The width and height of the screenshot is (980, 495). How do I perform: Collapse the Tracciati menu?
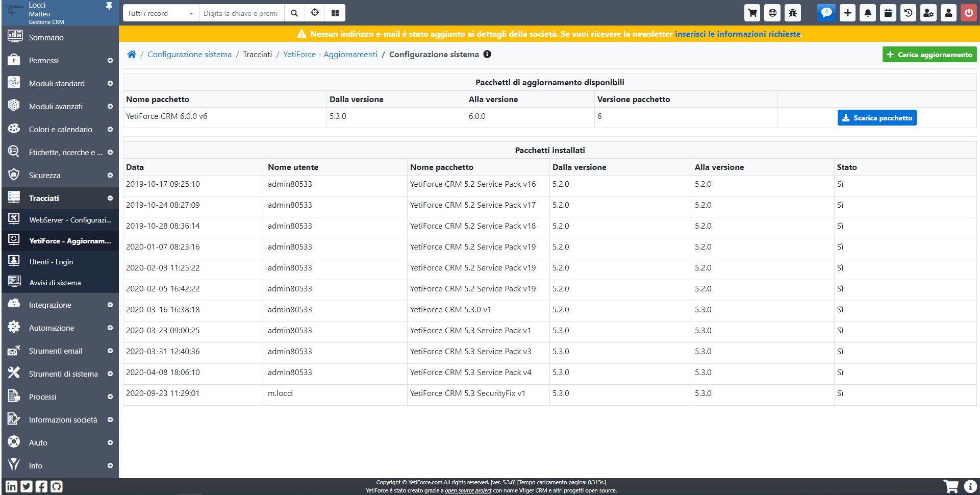pyautogui.click(x=60, y=198)
